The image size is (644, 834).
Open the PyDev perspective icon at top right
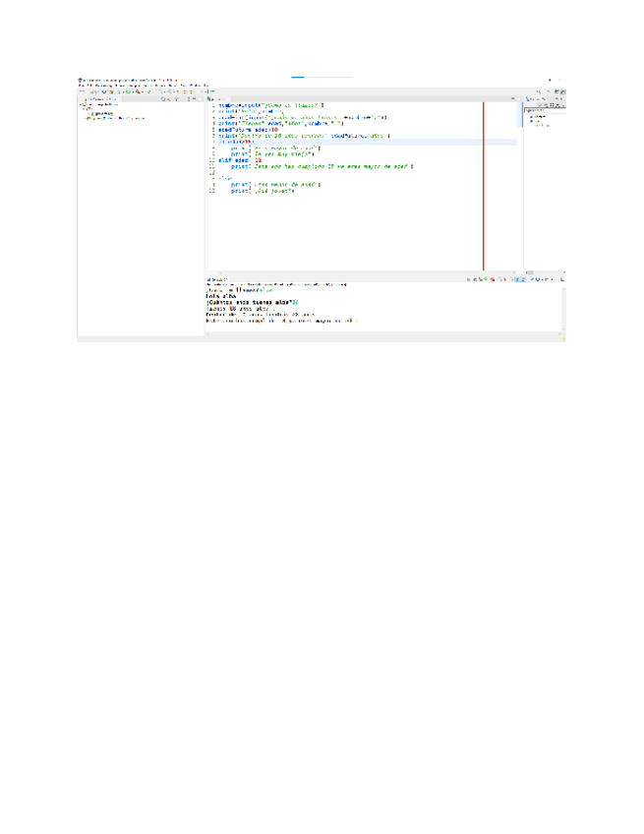click(561, 91)
